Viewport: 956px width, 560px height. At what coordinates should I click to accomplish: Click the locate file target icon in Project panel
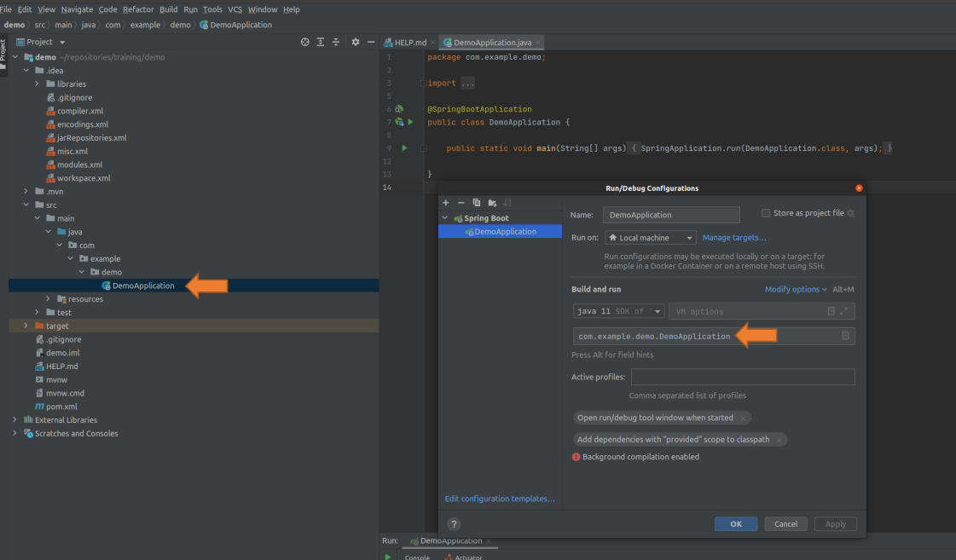(x=304, y=42)
